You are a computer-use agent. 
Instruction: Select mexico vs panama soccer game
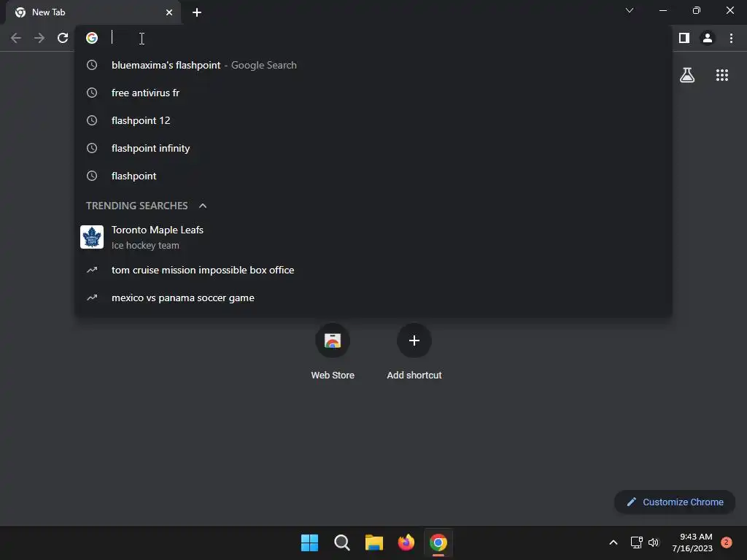[x=373, y=297]
